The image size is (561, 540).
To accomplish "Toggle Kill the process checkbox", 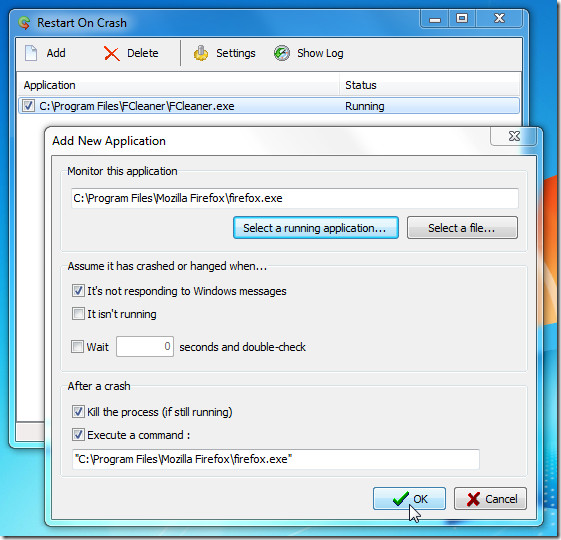I will 78,412.
